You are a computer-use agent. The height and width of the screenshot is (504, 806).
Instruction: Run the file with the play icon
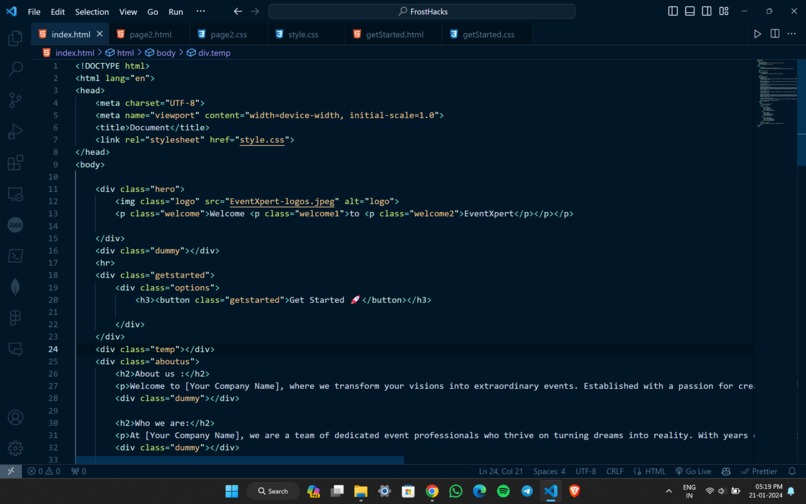pyautogui.click(x=757, y=34)
